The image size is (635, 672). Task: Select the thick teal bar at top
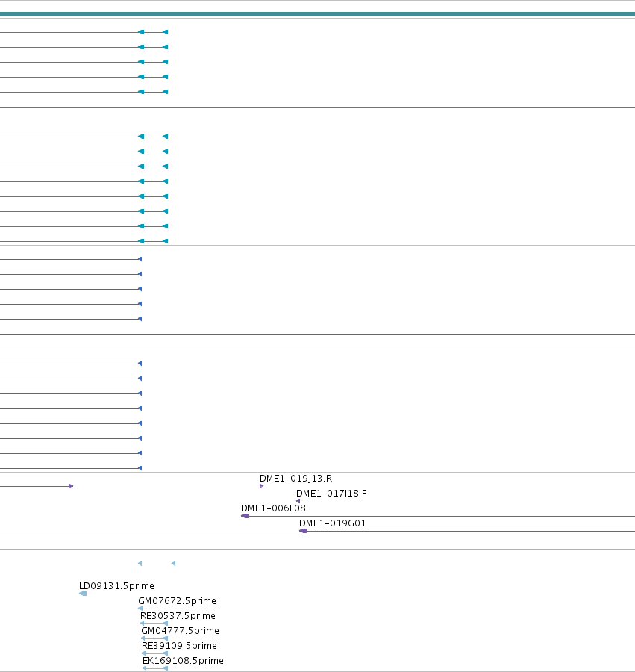(317, 14)
